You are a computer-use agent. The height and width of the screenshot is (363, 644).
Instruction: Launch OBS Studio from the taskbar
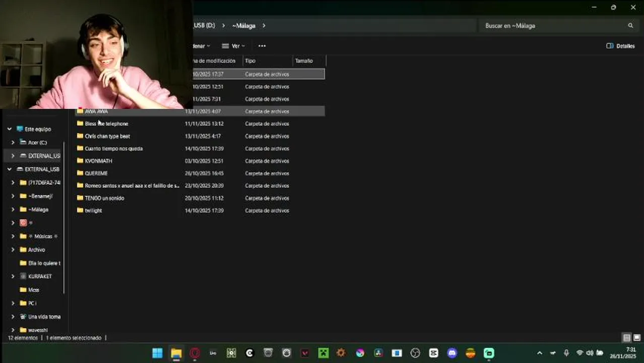pos(415,353)
